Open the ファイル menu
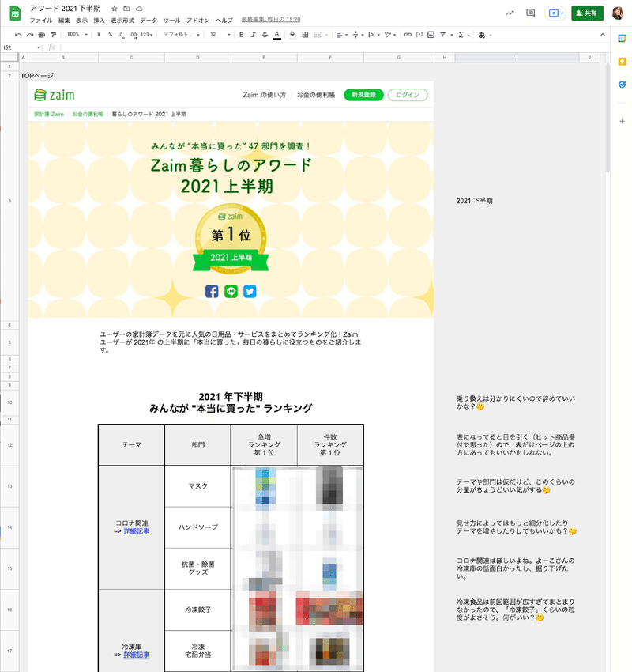 point(41,21)
